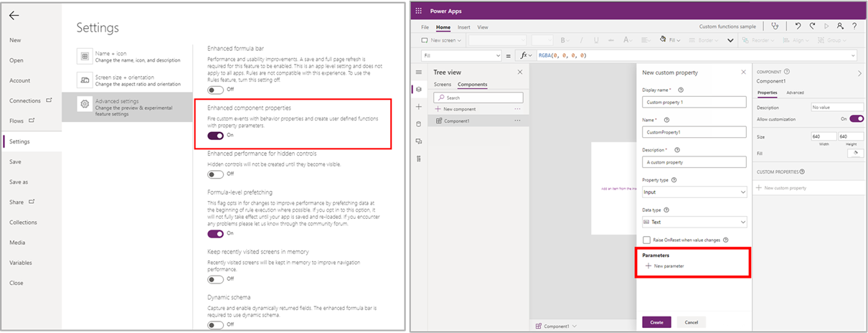
Task: Click the Display name input field
Action: click(x=694, y=103)
